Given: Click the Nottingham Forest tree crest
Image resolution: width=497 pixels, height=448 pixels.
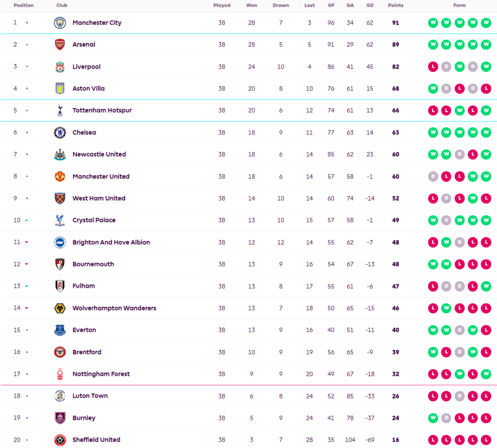Looking at the screenshot, I should pyautogui.click(x=60, y=374).
